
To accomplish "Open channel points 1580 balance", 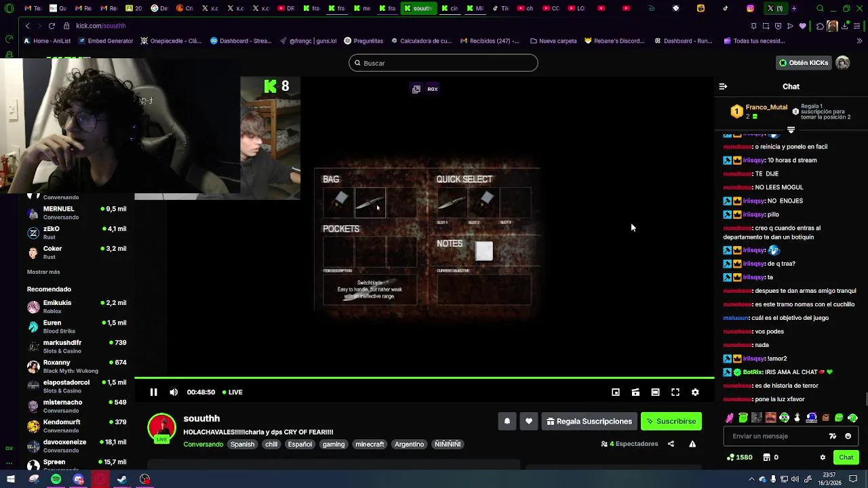I will click(739, 457).
